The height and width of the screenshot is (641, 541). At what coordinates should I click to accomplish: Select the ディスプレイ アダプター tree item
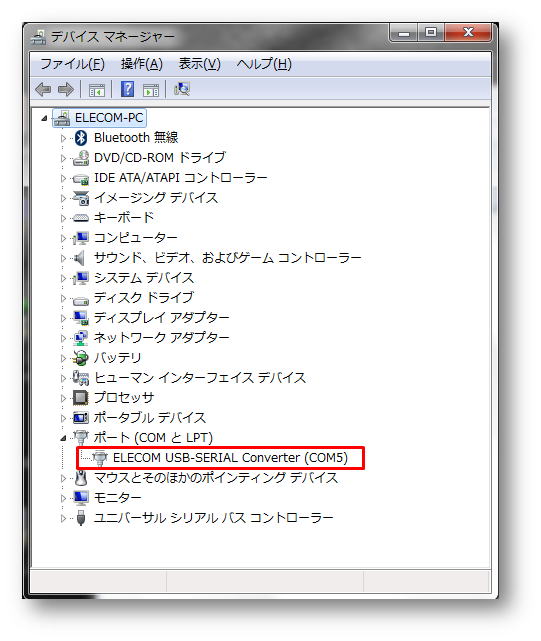coord(162,318)
